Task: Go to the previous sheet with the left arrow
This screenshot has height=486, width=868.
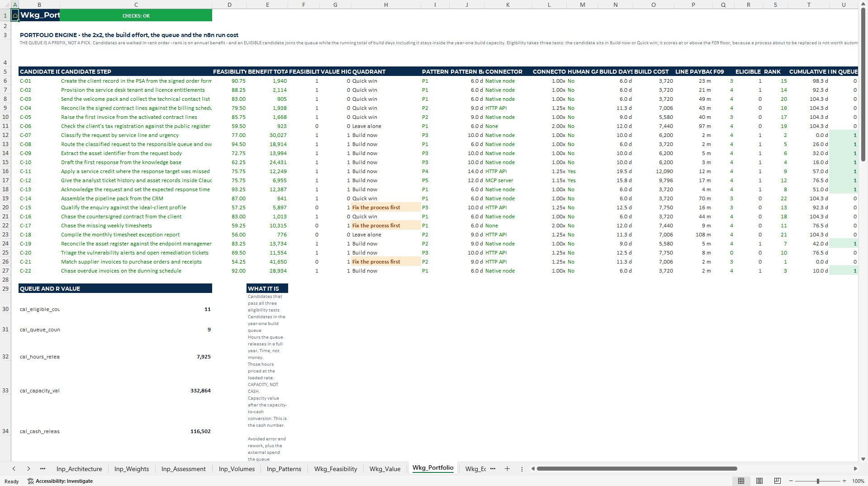Action: pyautogui.click(x=14, y=469)
